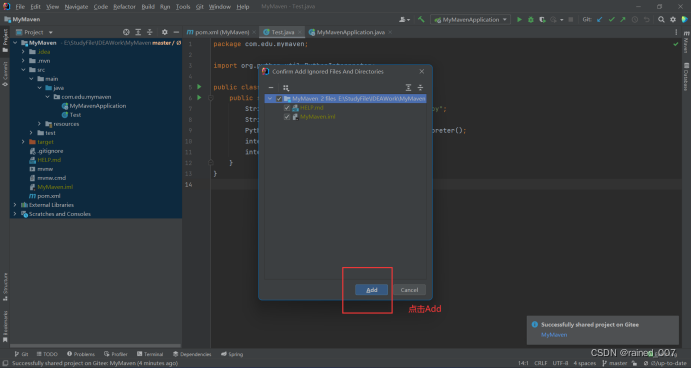Click the green Run button in toolbar
The image size is (692, 368).
(519, 19)
